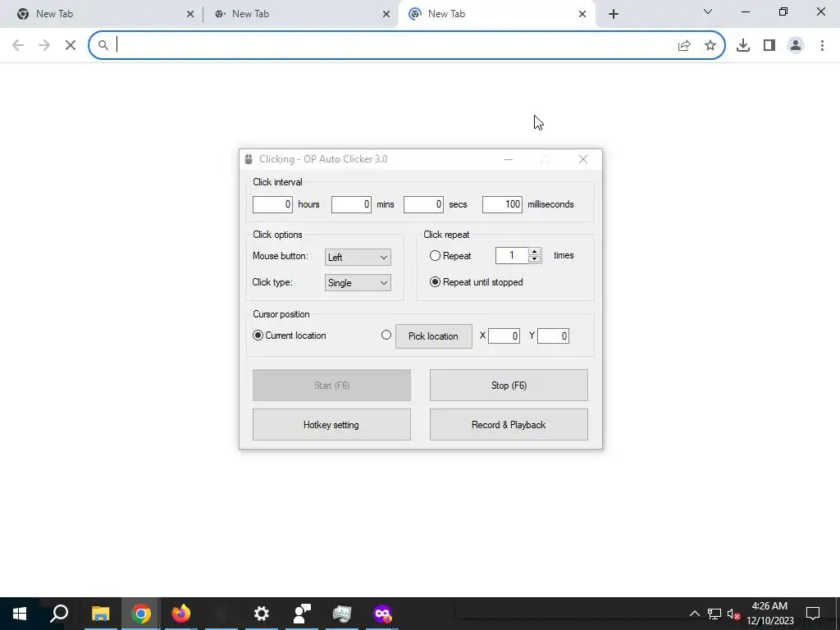Click the purple mask taskbar icon
Screen dimensions: 840x630
click(x=382, y=614)
